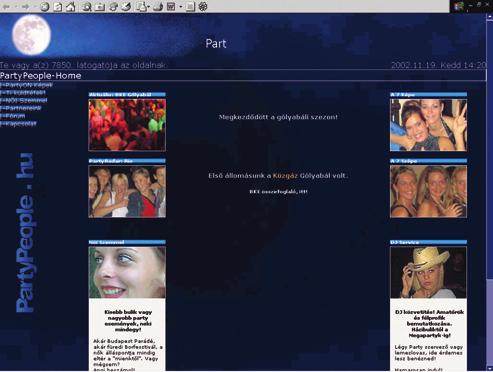Screen dimensions: 493x372
Task: Click the snowflake-shaped toolbar icon
Action: pyautogui.click(x=203, y=7)
